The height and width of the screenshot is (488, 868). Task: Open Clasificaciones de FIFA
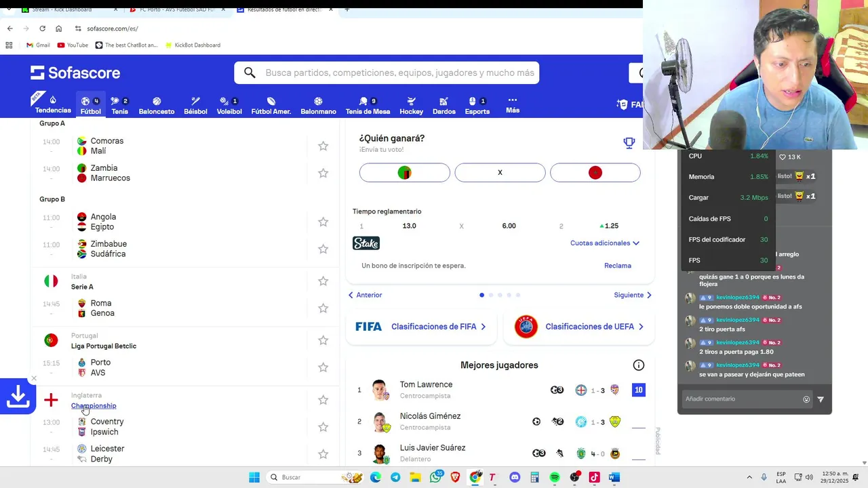(421, 327)
